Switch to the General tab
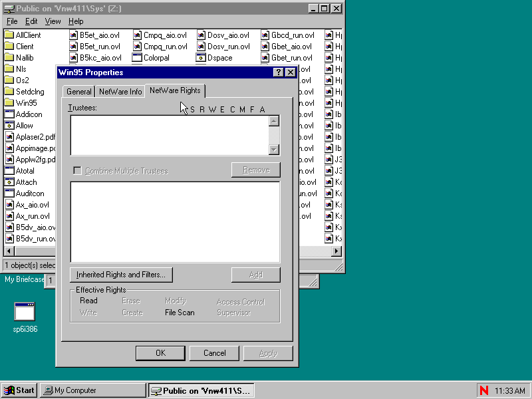 pos(78,92)
